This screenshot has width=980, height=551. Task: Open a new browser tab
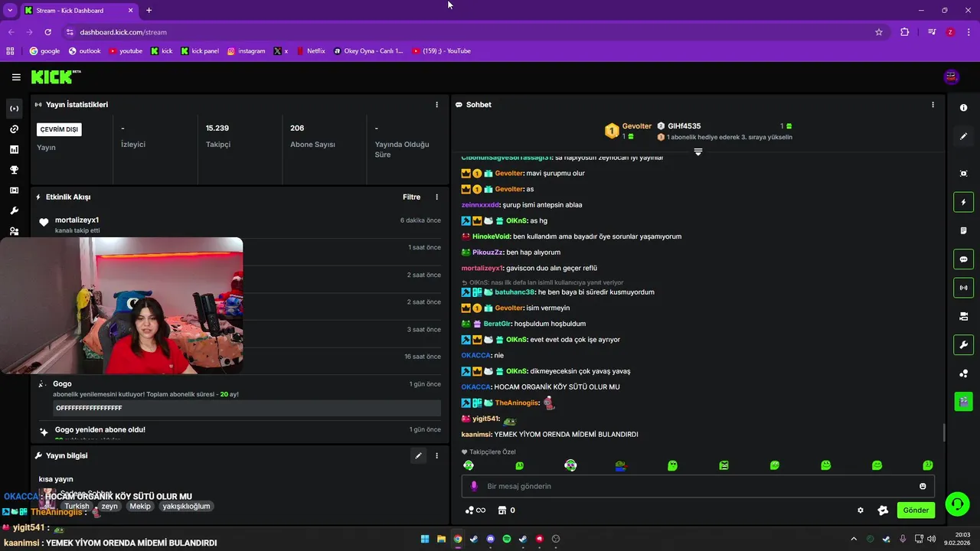click(x=149, y=10)
